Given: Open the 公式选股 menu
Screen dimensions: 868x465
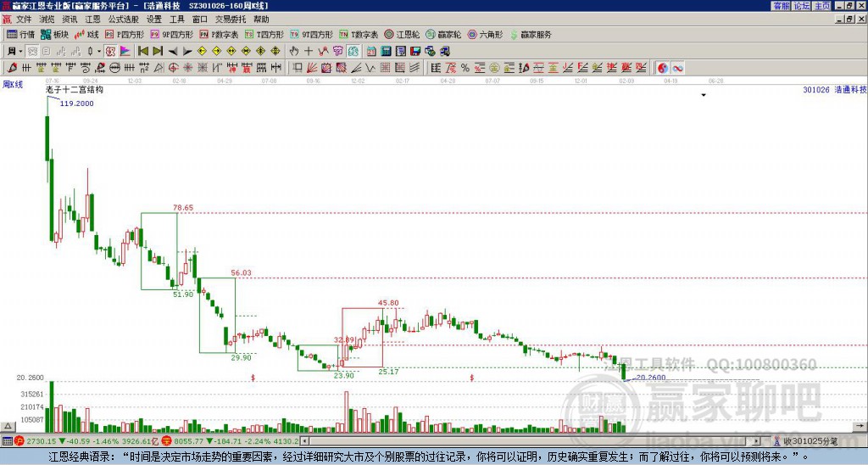Looking at the screenshot, I should [124, 20].
